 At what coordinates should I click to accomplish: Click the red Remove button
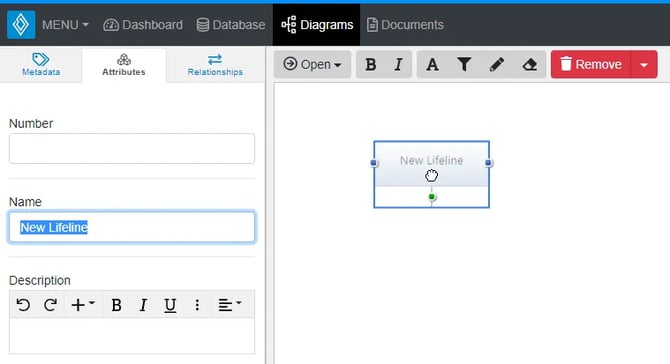591,65
